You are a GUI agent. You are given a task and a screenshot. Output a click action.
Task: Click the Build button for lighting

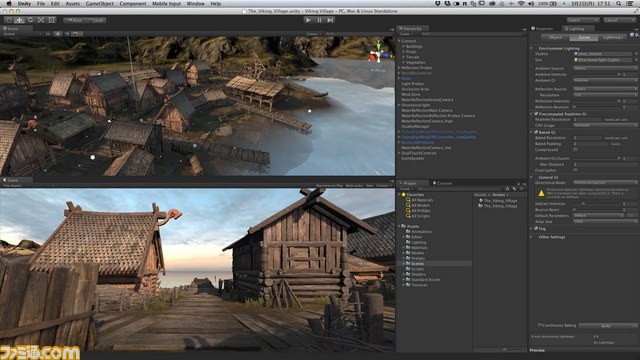(606, 326)
